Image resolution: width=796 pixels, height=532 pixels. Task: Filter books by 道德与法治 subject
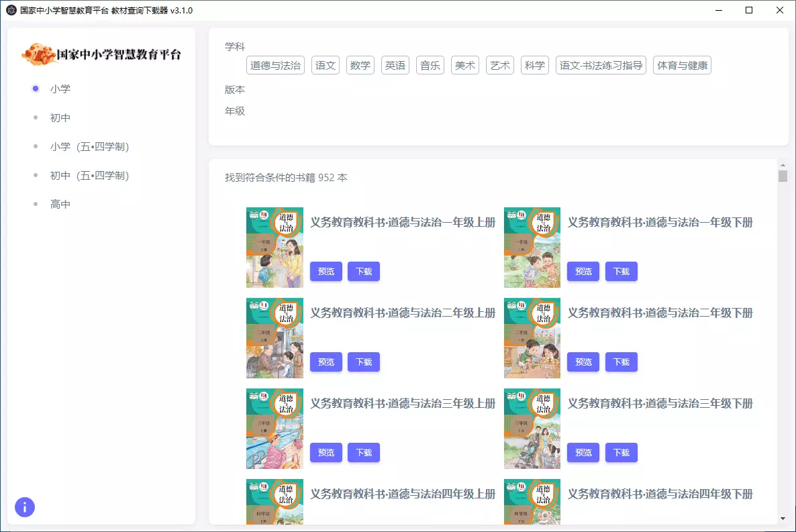(275, 65)
